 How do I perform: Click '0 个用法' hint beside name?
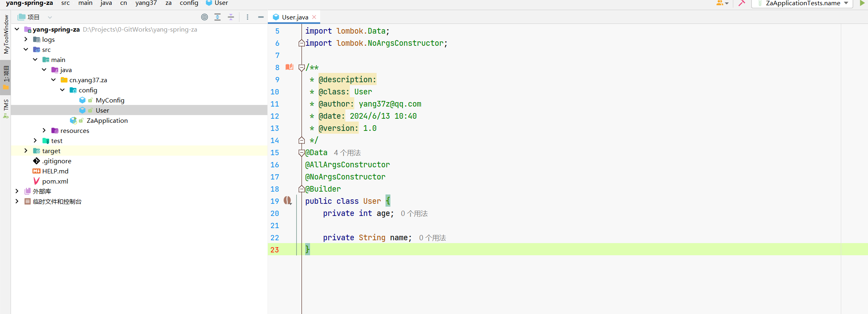click(433, 238)
